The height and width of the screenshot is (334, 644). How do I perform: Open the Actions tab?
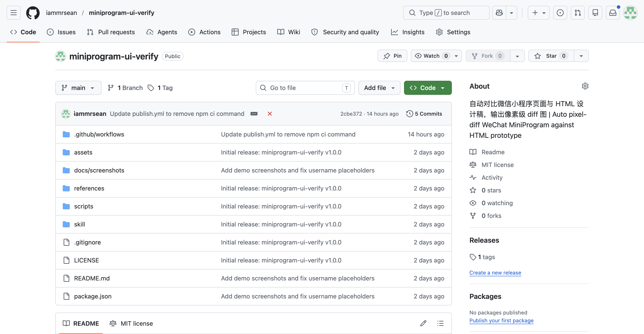(x=204, y=32)
